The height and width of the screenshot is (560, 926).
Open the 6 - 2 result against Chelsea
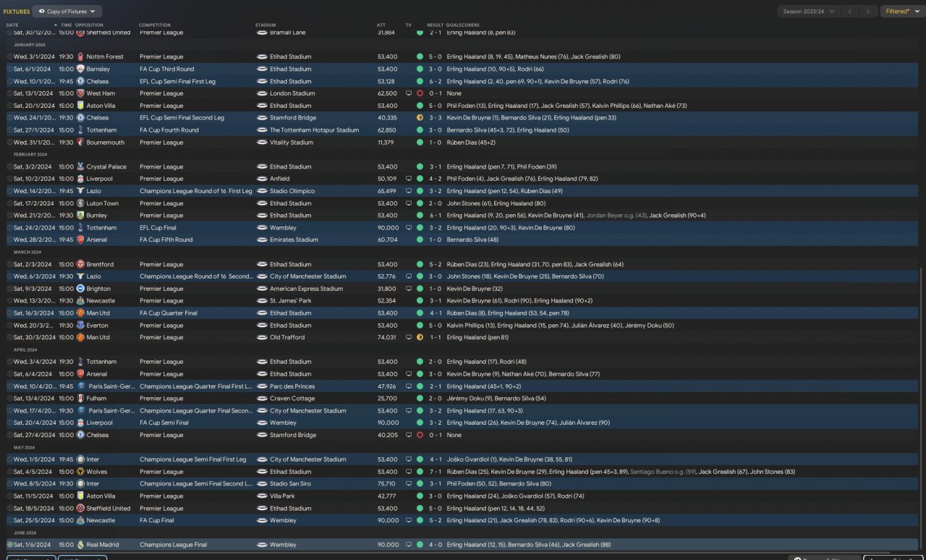(435, 82)
